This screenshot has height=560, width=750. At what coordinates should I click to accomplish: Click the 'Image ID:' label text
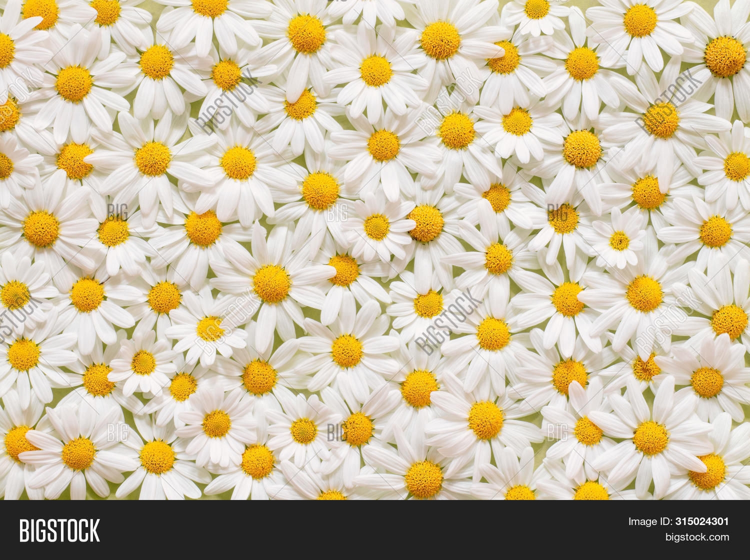tap(650, 521)
